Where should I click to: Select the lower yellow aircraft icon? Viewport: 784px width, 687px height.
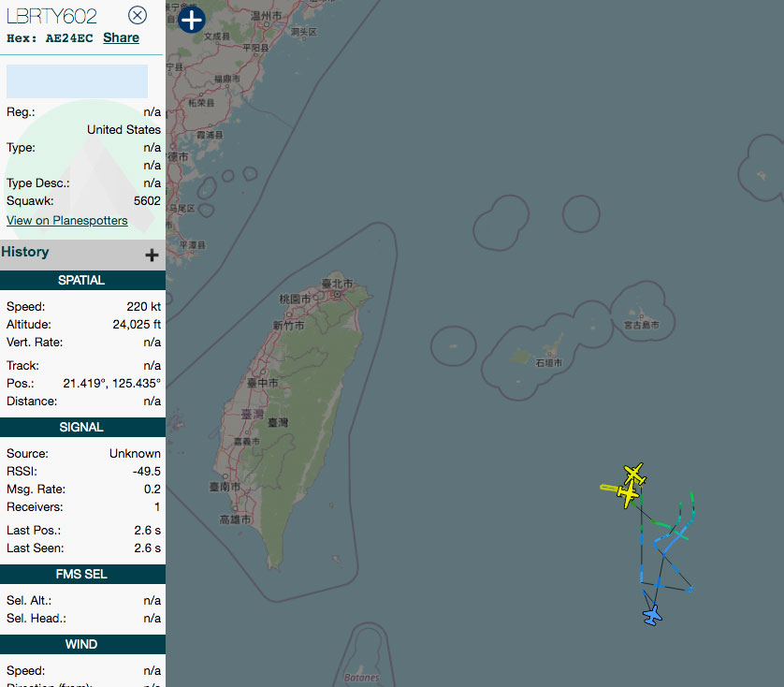(628, 495)
